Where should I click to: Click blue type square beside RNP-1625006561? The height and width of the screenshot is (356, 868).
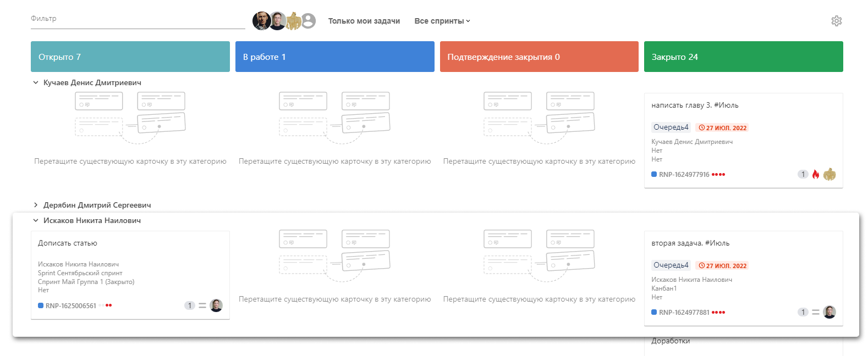pyautogui.click(x=41, y=305)
